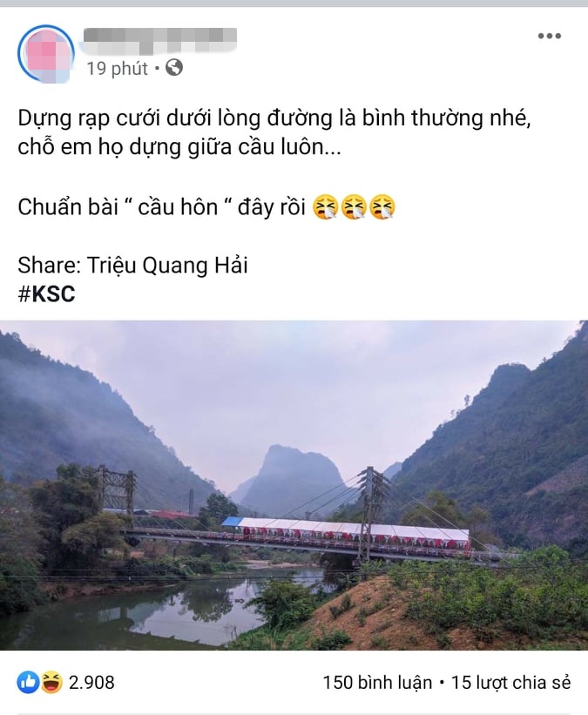Click the Haha laughing reaction icon
The height and width of the screenshot is (715, 588).
[51, 683]
